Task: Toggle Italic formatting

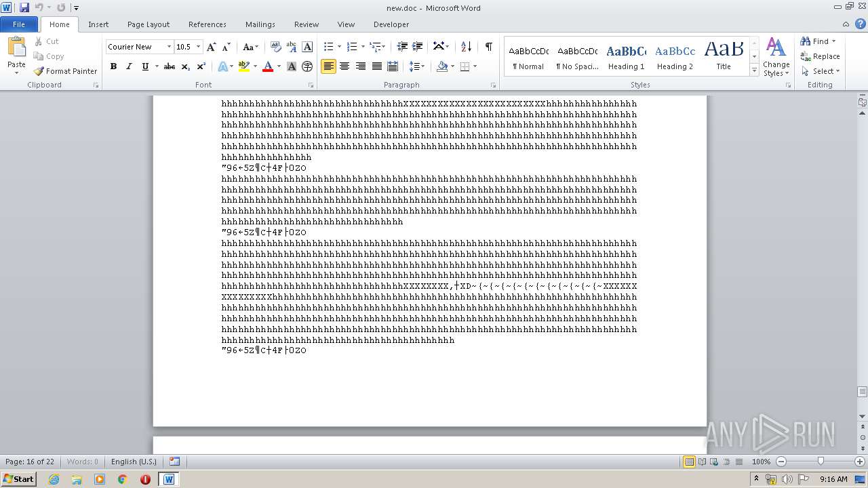Action: 129,66
